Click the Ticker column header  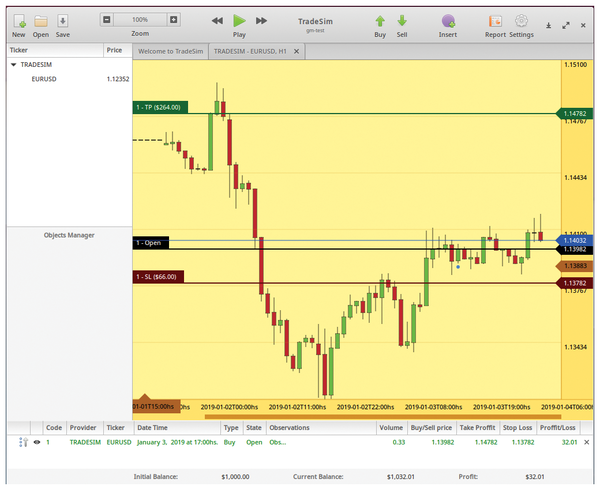tap(55, 50)
